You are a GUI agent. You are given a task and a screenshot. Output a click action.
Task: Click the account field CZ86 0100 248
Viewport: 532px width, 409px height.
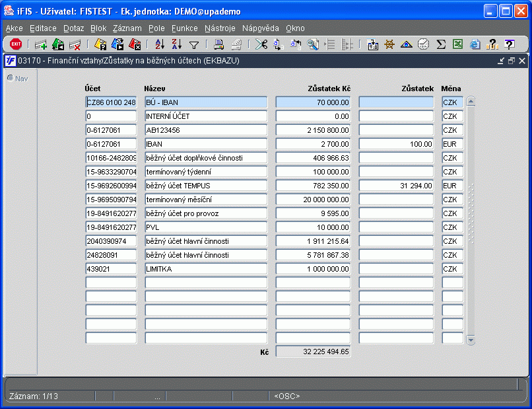coord(111,102)
